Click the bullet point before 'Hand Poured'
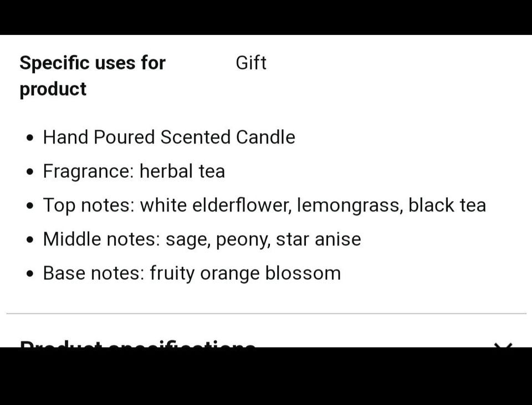This screenshot has height=405, width=532. coord(30,138)
